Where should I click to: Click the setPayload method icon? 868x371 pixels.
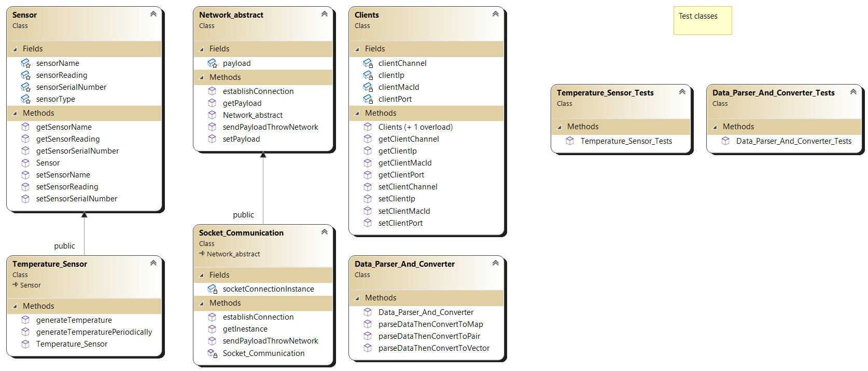[x=212, y=139]
